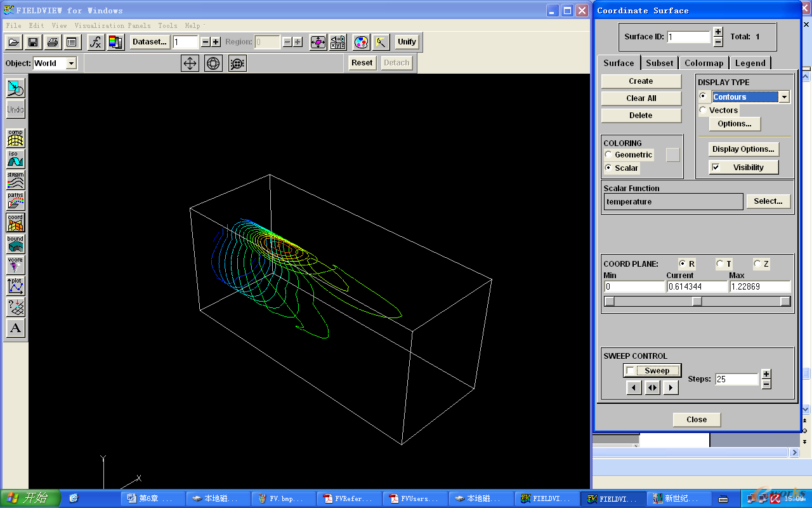
Task: Expand the Contours display type dropdown
Action: tap(784, 97)
